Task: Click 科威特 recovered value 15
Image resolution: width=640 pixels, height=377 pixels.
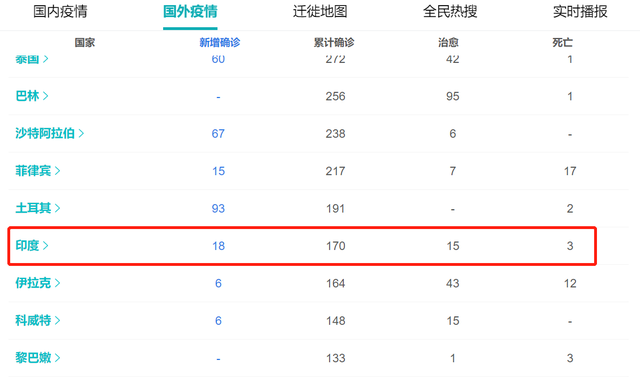Action: click(453, 321)
